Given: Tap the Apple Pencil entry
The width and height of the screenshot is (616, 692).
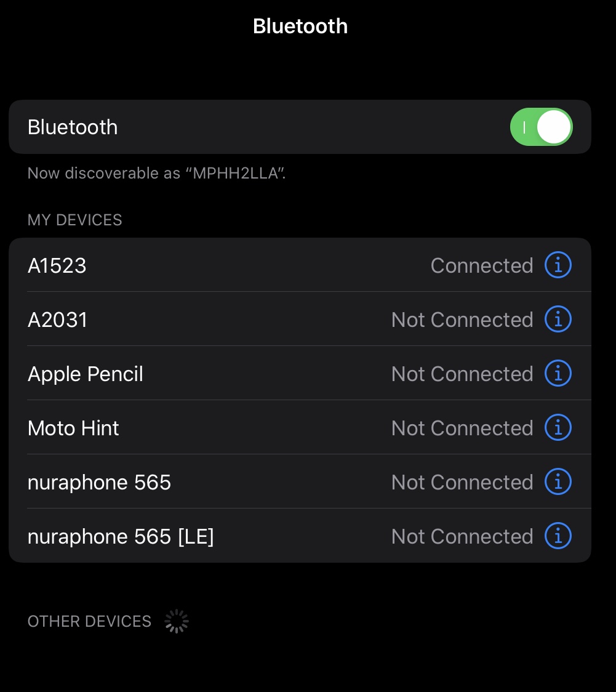Looking at the screenshot, I should tap(86, 374).
